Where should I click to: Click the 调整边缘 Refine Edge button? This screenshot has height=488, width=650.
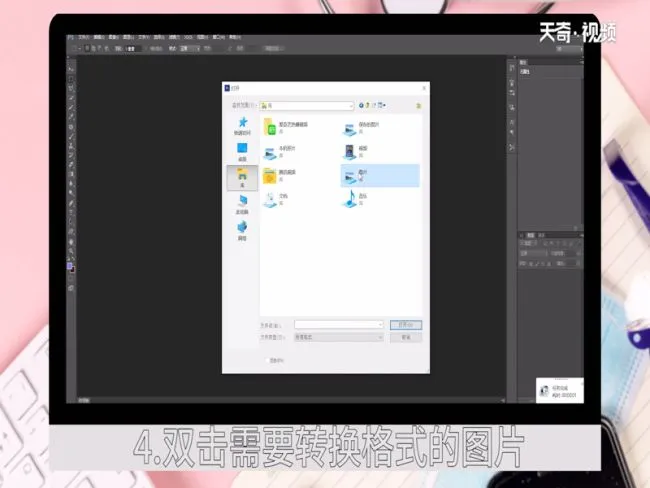pos(273,49)
